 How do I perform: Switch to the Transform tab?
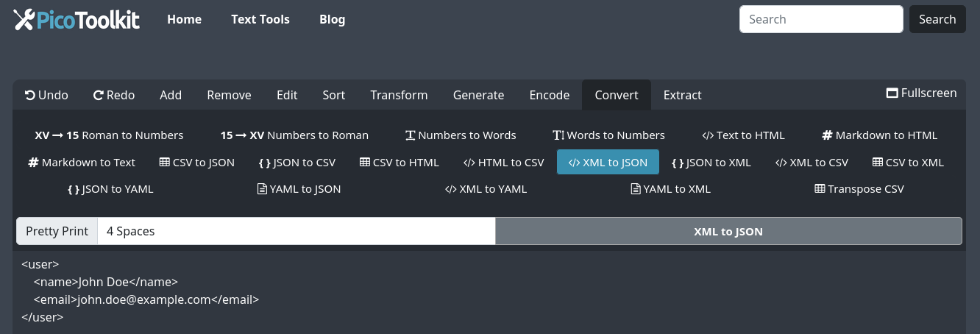pos(399,95)
